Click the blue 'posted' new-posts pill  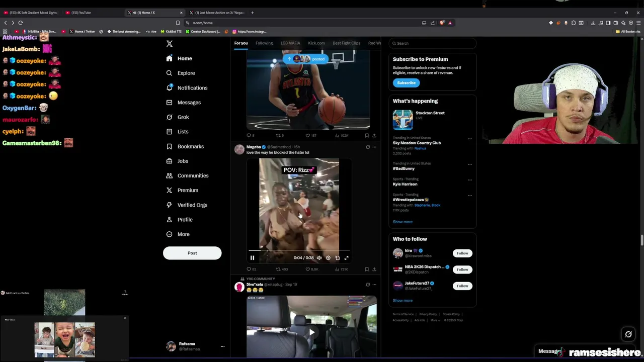pos(306,59)
